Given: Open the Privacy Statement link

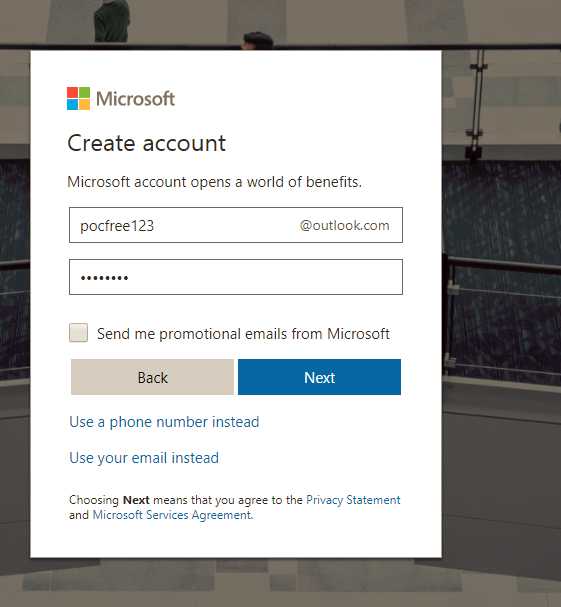Looking at the screenshot, I should [353, 500].
